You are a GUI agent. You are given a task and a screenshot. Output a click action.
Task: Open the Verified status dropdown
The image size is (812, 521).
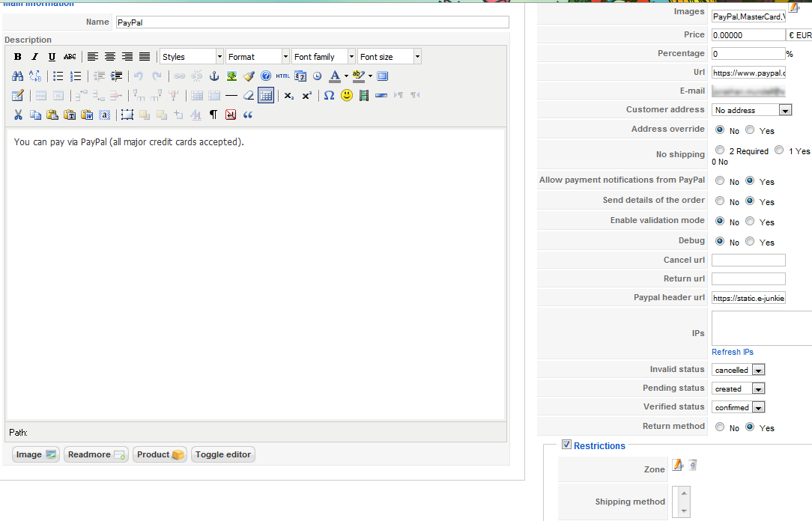(x=739, y=407)
